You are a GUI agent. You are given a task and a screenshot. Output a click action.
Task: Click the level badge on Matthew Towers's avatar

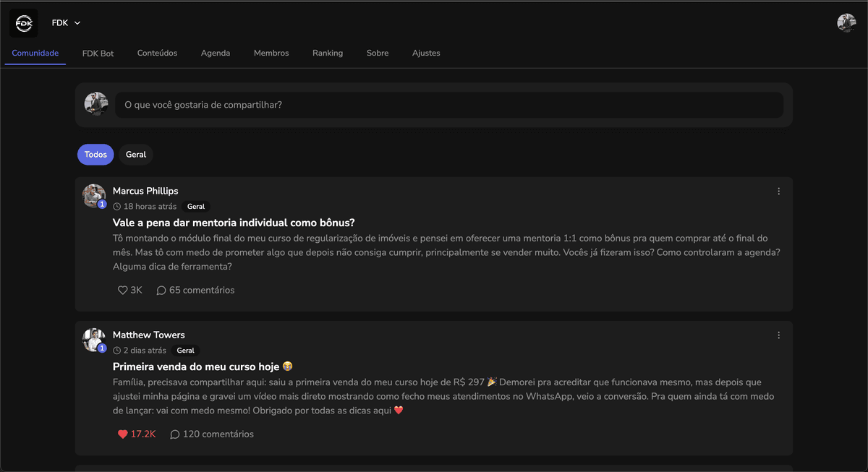point(102,348)
